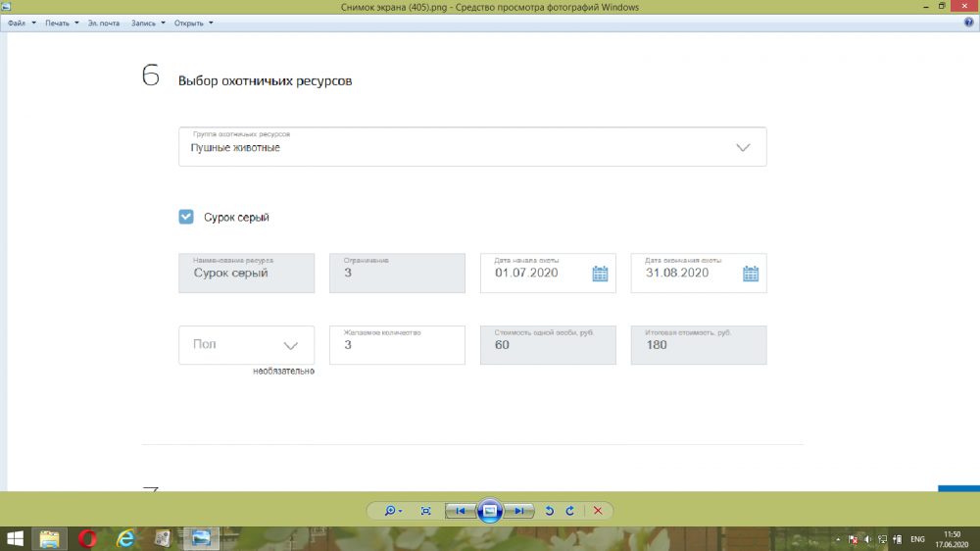Click the actual size fit icon
The height and width of the screenshot is (551, 980).
coord(425,511)
